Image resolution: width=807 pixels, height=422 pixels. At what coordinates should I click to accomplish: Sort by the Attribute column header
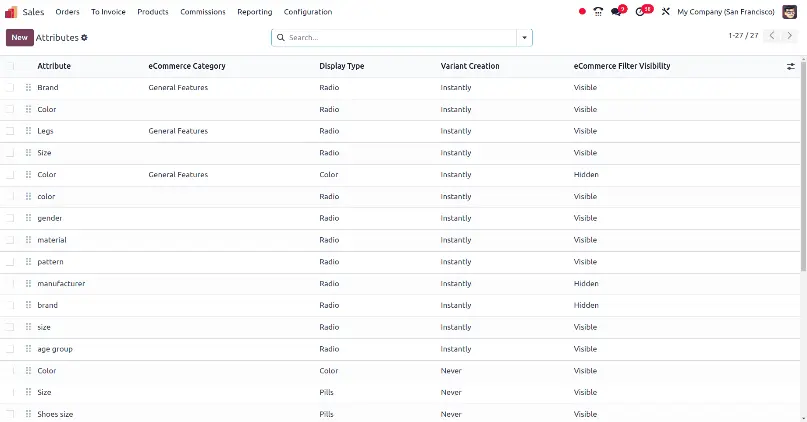[54, 66]
